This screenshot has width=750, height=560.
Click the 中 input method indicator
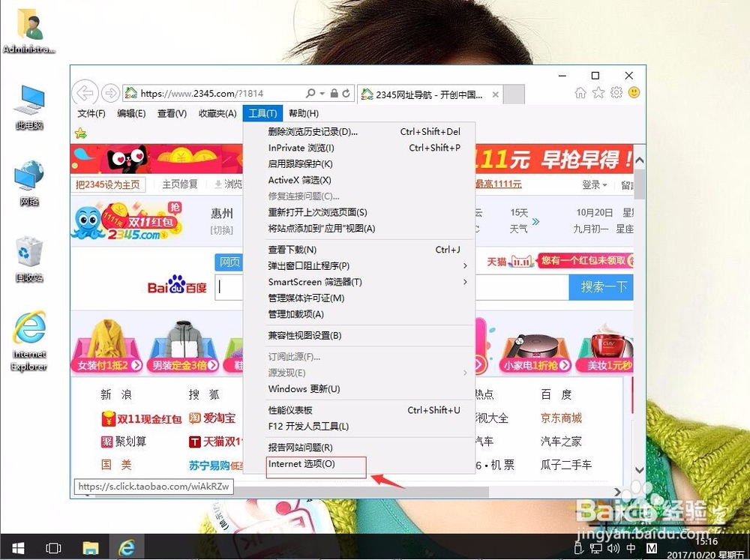point(631,548)
